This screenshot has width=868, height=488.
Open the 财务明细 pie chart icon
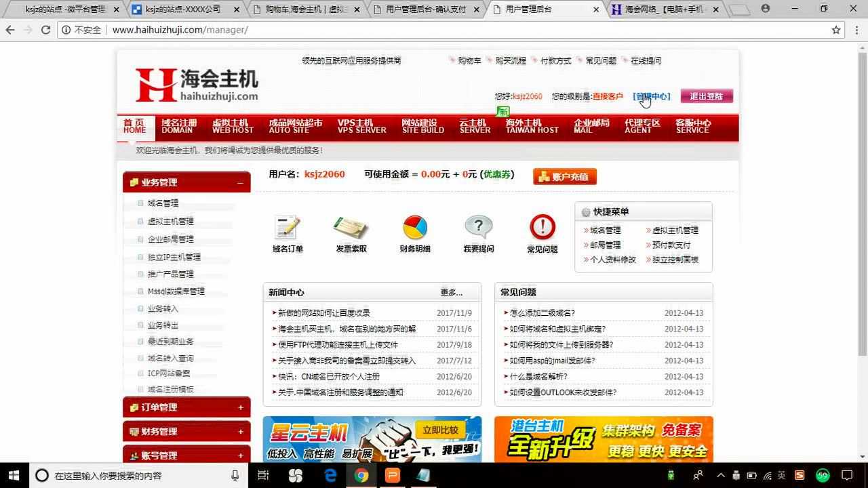pos(415,228)
